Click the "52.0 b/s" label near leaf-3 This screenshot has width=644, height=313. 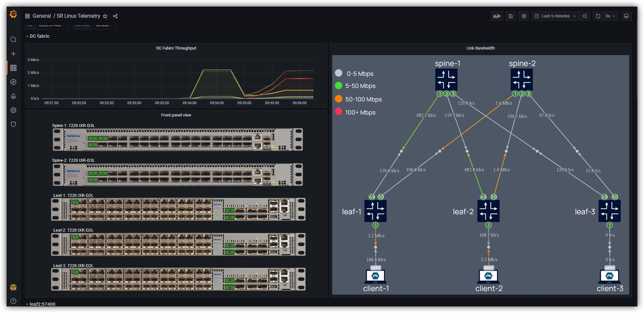tap(593, 171)
